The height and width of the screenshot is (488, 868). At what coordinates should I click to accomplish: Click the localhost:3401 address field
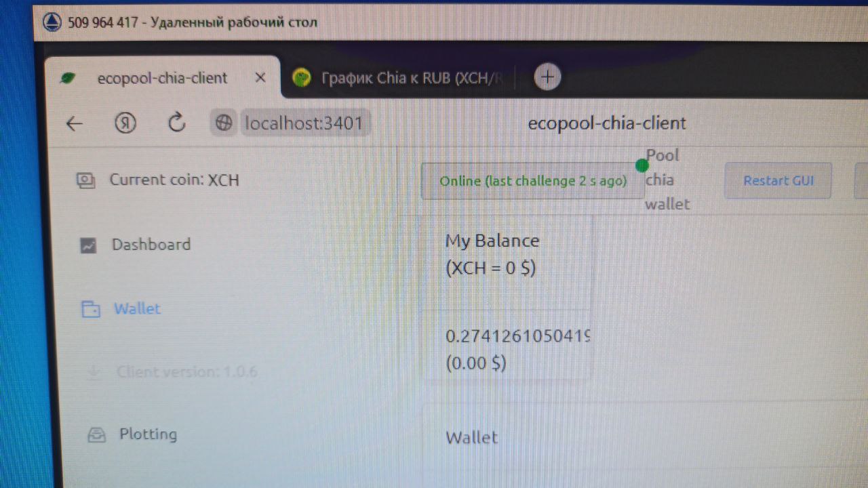[304, 123]
